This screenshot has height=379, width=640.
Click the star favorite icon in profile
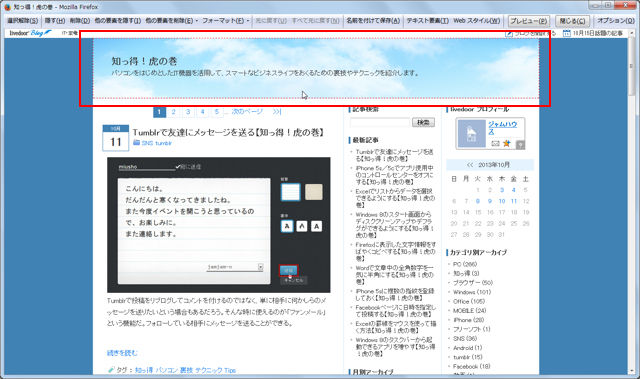507,143
